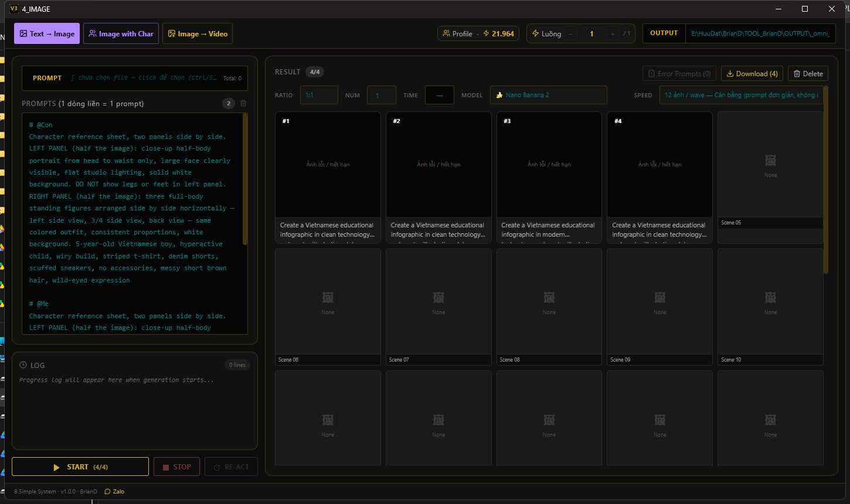This screenshot has height=504, width=850.
Task: Click the START (4/4) button
Action: point(80,467)
